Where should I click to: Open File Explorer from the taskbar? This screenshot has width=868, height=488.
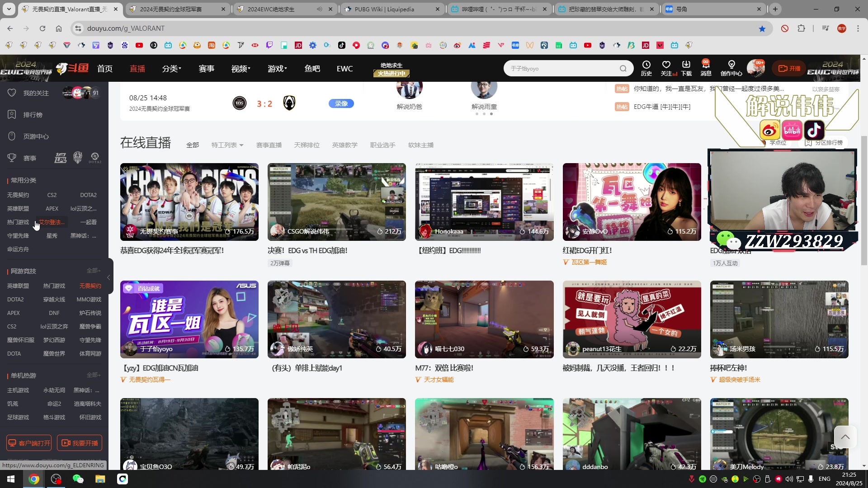100,479
